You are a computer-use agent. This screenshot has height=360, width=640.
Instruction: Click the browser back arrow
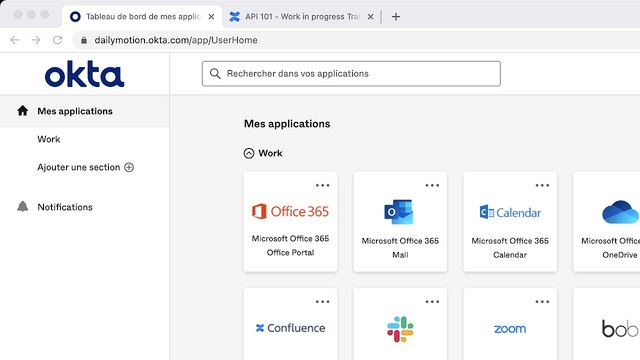click(x=15, y=40)
